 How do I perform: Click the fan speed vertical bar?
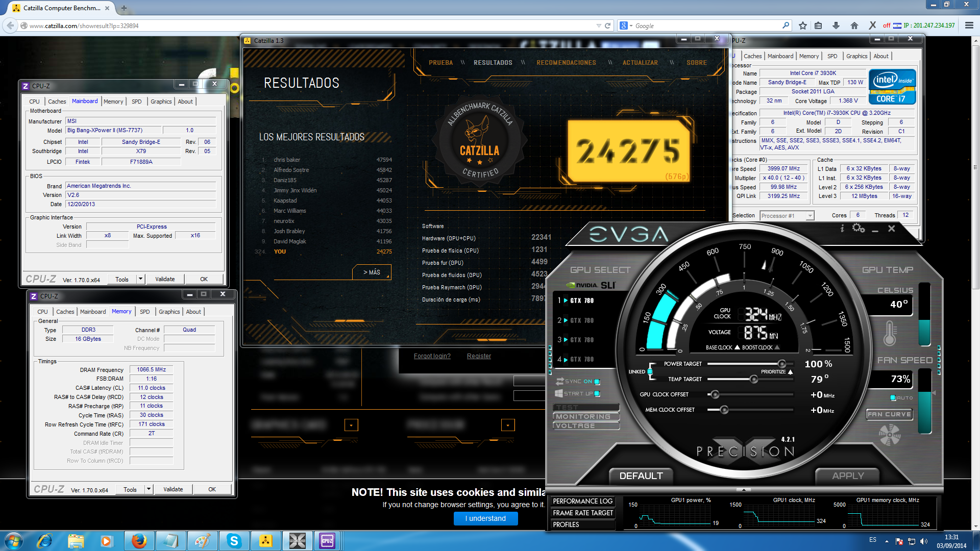[925, 402]
